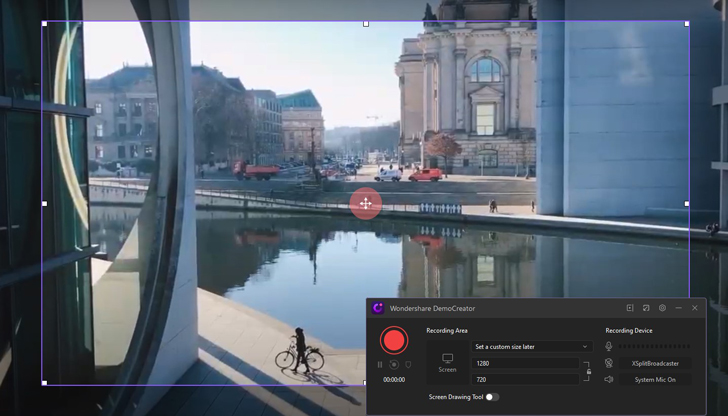
Task: Click the width field showing 1280
Action: [526, 364]
